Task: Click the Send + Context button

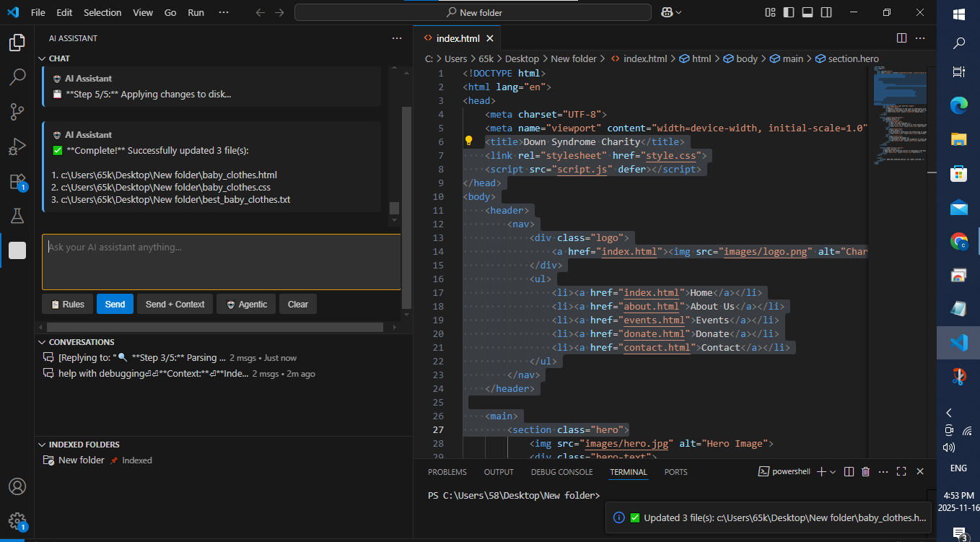Action: click(175, 304)
